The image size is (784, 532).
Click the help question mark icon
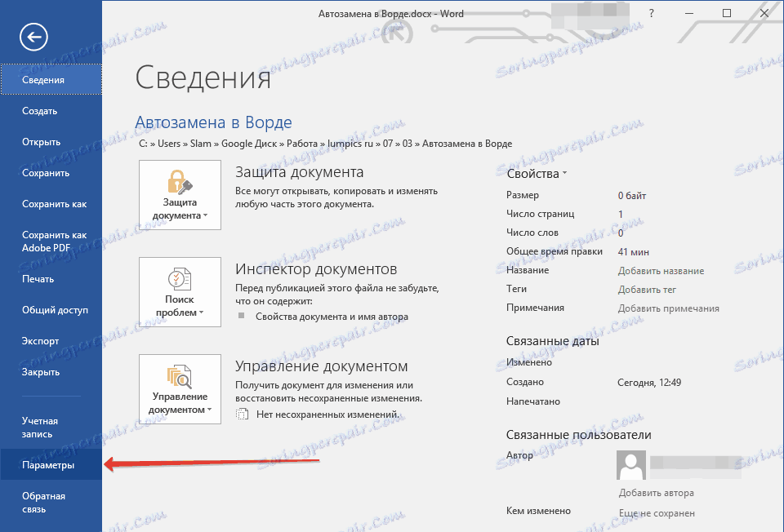[651, 14]
